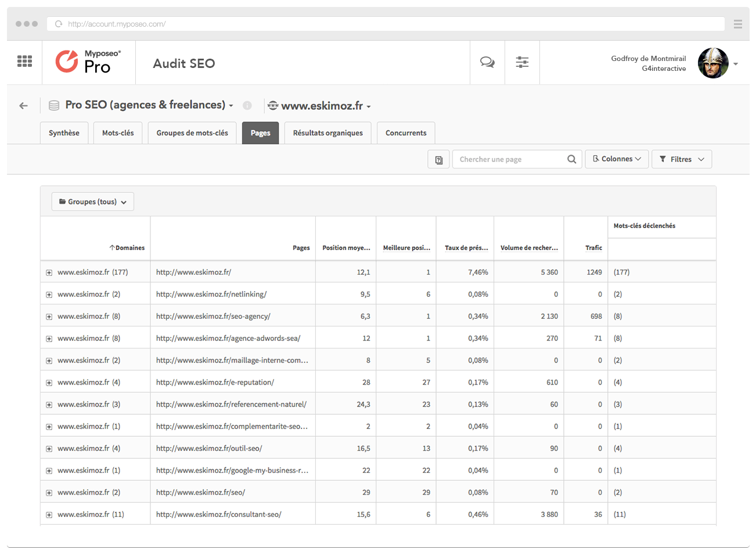Screen dimensions: 756x553
Task: Open the Pro SEO campaign dropdown
Action: click(231, 106)
